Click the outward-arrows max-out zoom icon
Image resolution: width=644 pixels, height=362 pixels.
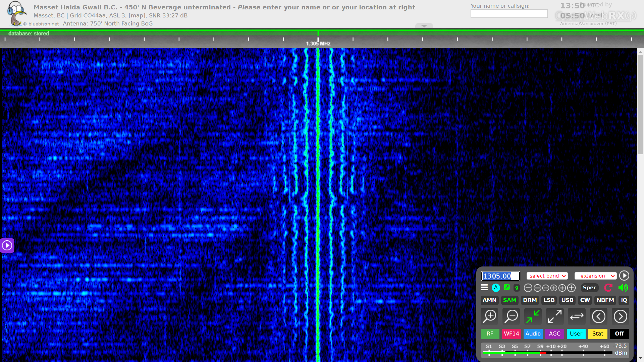coord(555,316)
